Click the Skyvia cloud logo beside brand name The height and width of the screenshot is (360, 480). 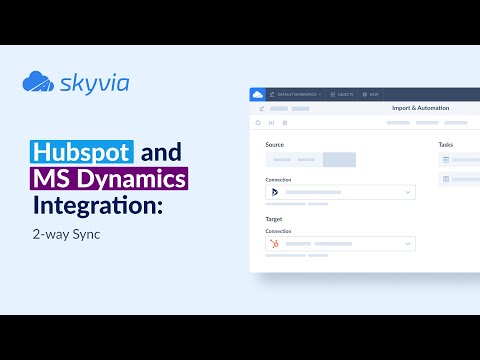tap(38, 81)
